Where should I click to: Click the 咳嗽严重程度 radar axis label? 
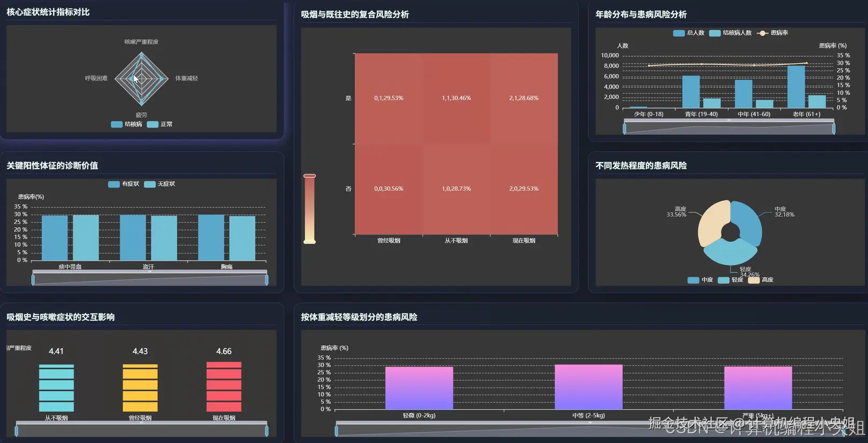coord(141,42)
